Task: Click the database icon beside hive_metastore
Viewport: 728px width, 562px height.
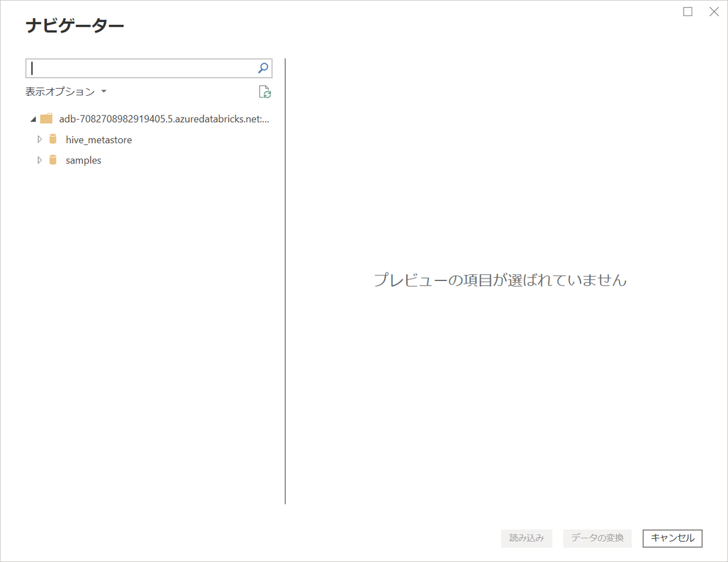Action: click(x=53, y=139)
